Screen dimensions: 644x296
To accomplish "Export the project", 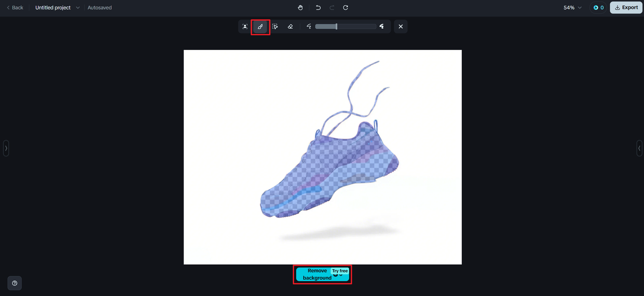I will [626, 8].
